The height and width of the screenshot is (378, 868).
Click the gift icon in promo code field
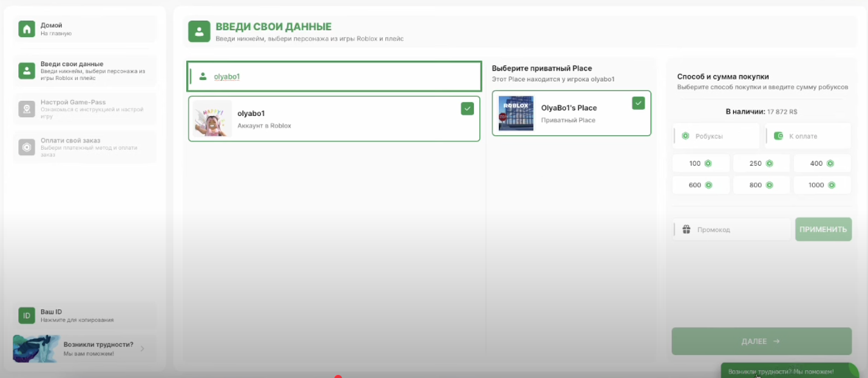pyautogui.click(x=687, y=229)
